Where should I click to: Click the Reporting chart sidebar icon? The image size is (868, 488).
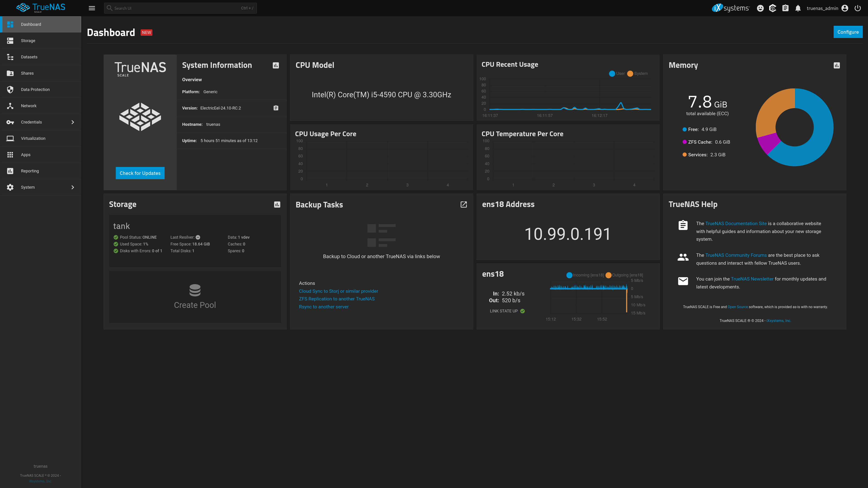(x=10, y=171)
